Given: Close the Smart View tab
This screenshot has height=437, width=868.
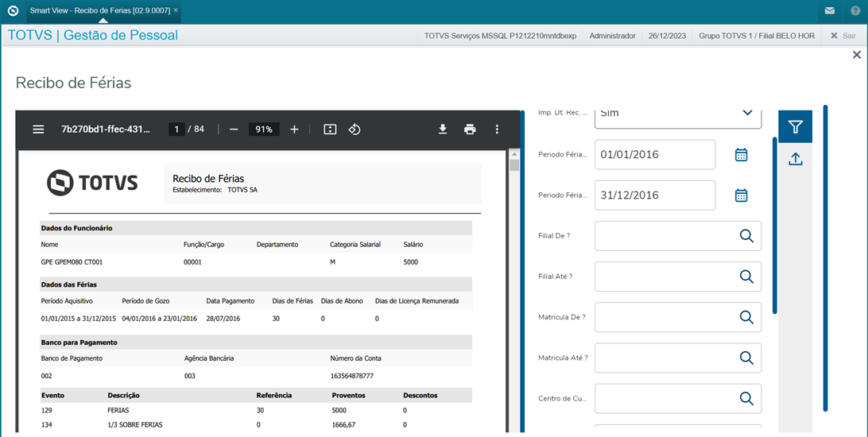Looking at the screenshot, I should pyautogui.click(x=176, y=10).
